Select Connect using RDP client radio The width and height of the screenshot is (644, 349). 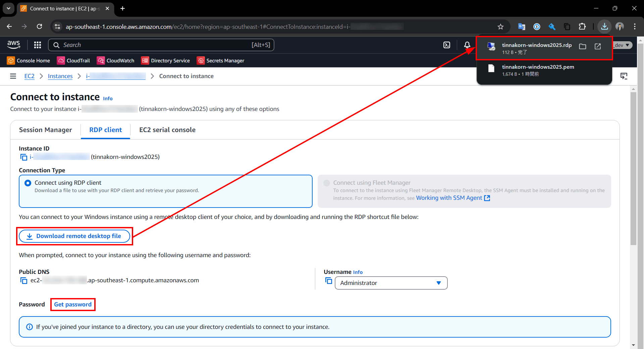pyautogui.click(x=28, y=183)
